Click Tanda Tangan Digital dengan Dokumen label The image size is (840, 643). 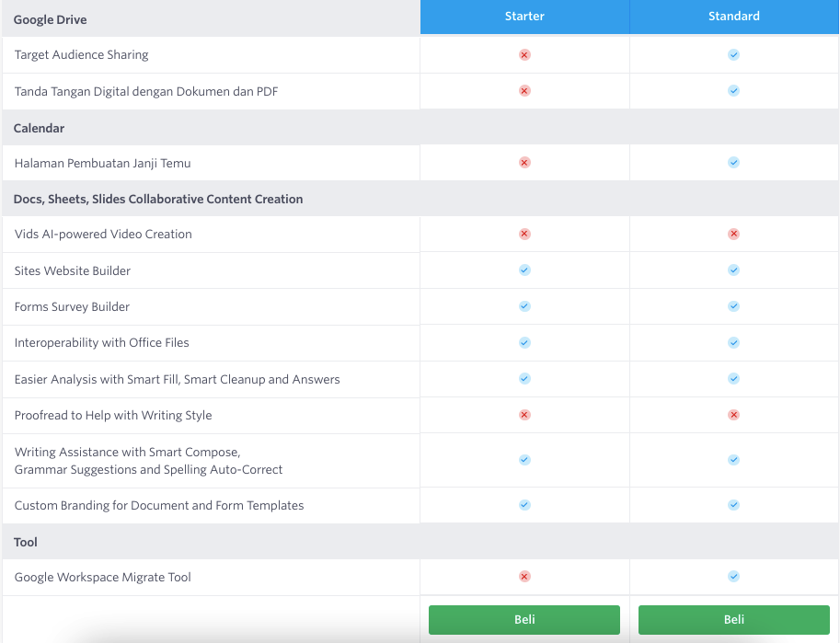[x=146, y=91]
